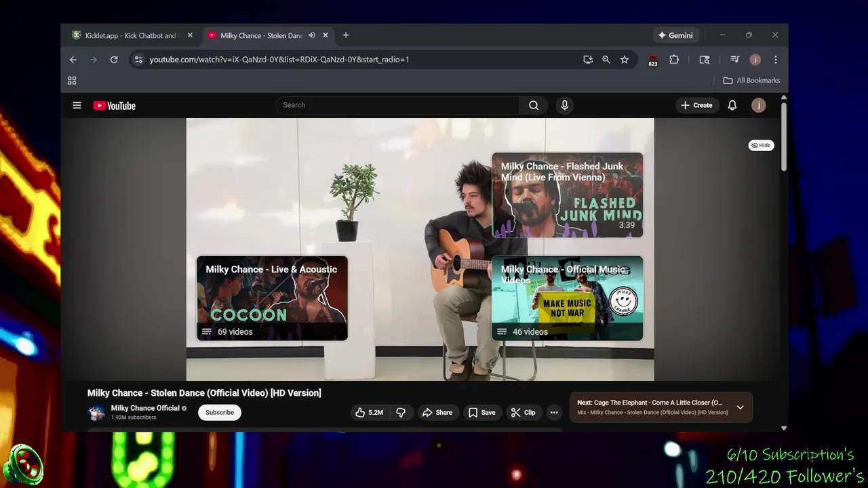Open Milky Chance Official channel link
Viewport: 868px width, 488px height.
click(x=145, y=408)
